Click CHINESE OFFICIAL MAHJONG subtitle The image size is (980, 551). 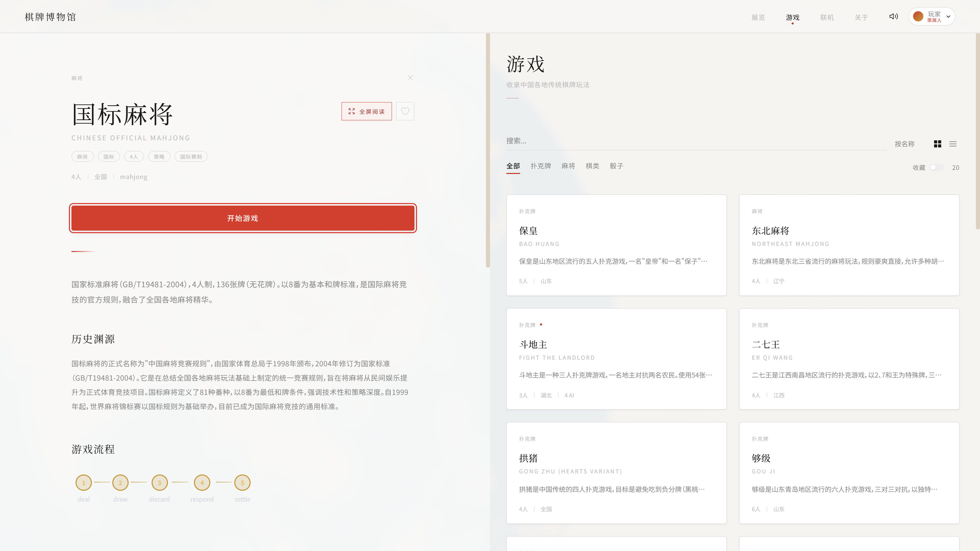[131, 138]
